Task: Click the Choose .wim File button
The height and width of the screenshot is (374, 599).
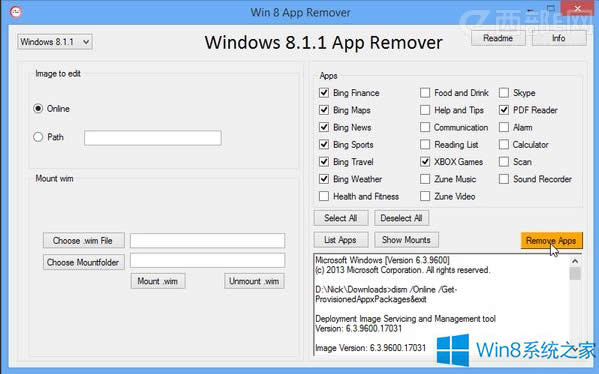Action: [83, 241]
